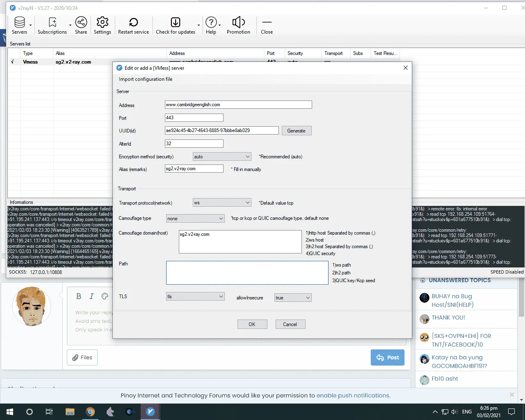Screen dimensions: 525x420
Task: Open the Windows notification center icon
Action: click(x=511, y=412)
